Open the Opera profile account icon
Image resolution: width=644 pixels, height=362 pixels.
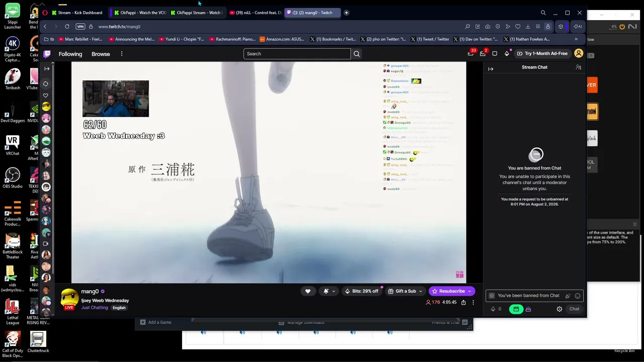point(548,27)
